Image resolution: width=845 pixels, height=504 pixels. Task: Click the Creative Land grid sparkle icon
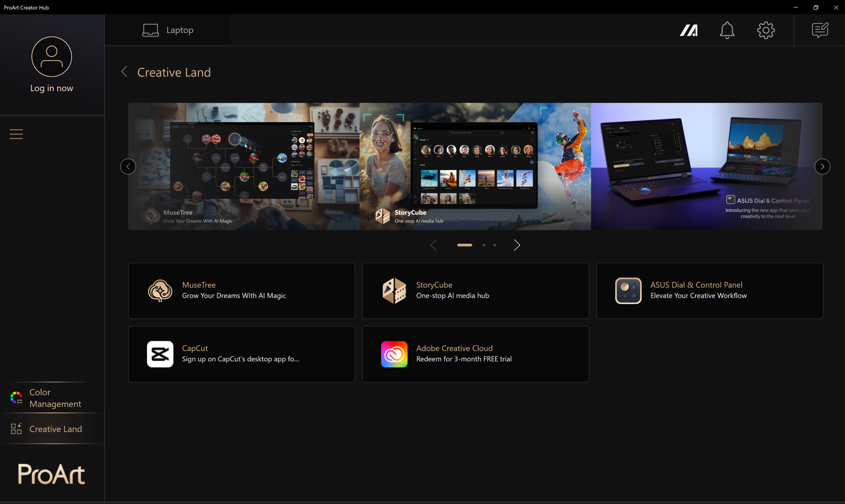16,429
